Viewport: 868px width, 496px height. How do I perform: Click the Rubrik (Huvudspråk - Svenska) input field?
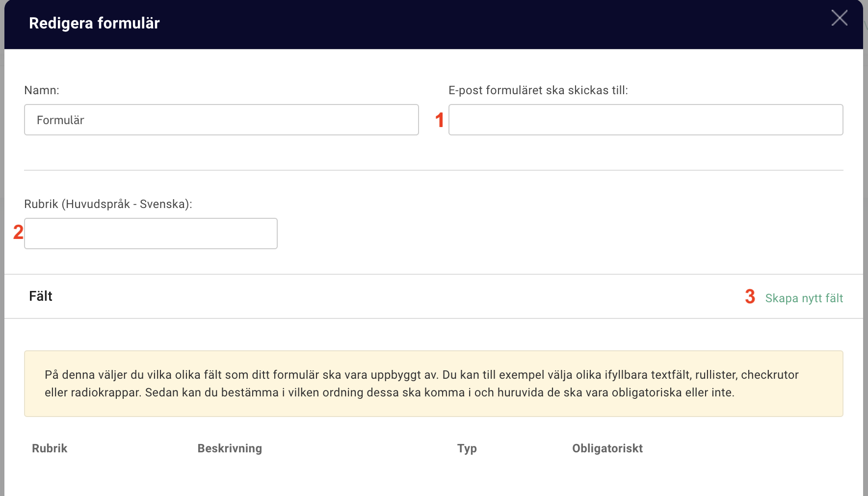151,234
